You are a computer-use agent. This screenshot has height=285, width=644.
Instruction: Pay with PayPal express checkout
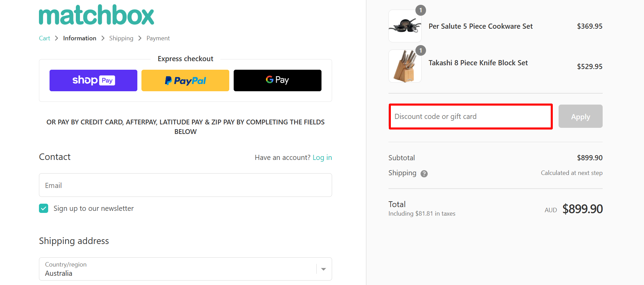click(185, 80)
